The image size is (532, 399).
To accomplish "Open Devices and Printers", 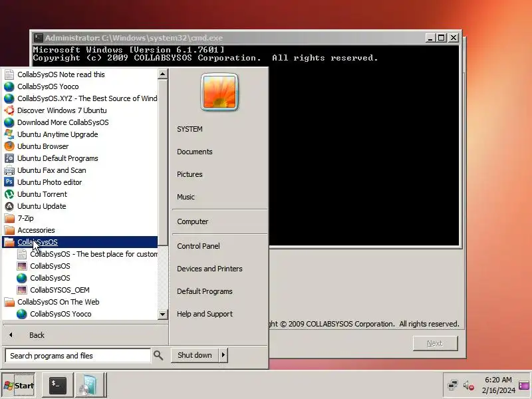I will click(209, 269).
